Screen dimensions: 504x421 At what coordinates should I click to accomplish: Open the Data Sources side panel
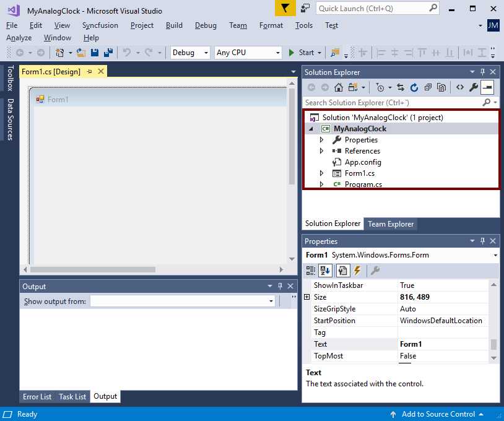point(11,119)
